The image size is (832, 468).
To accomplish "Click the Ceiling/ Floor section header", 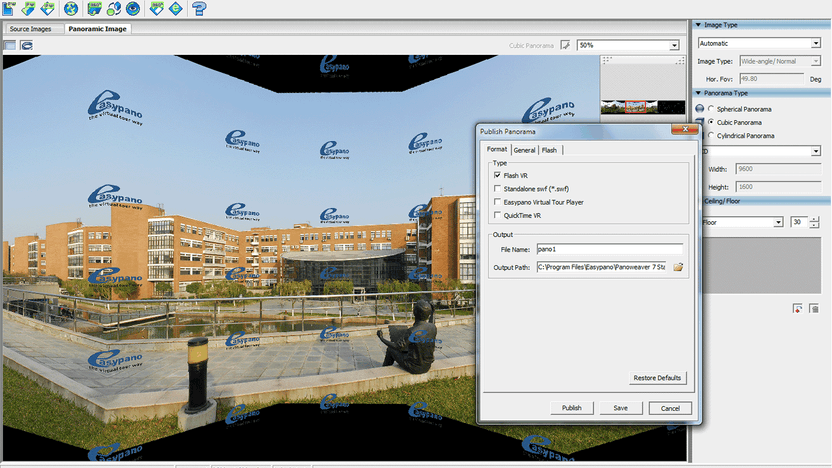I will [766, 201].
